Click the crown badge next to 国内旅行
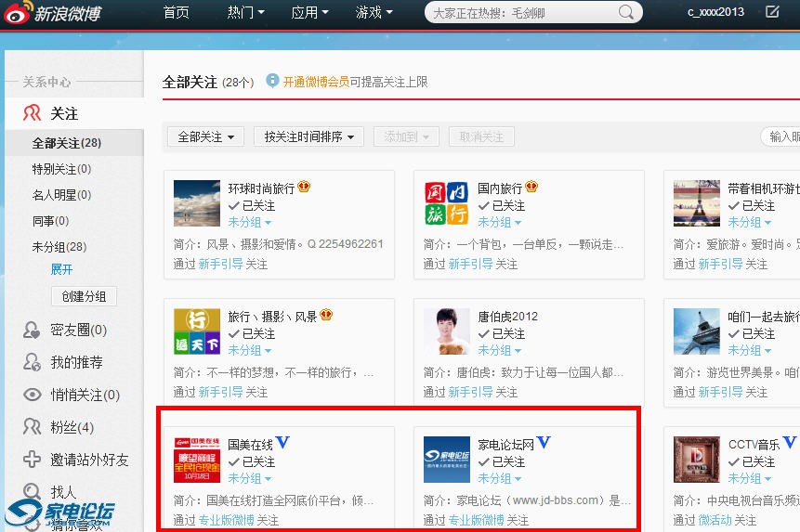800x532 pixels. pyautogui.click(x=531, y=187)
